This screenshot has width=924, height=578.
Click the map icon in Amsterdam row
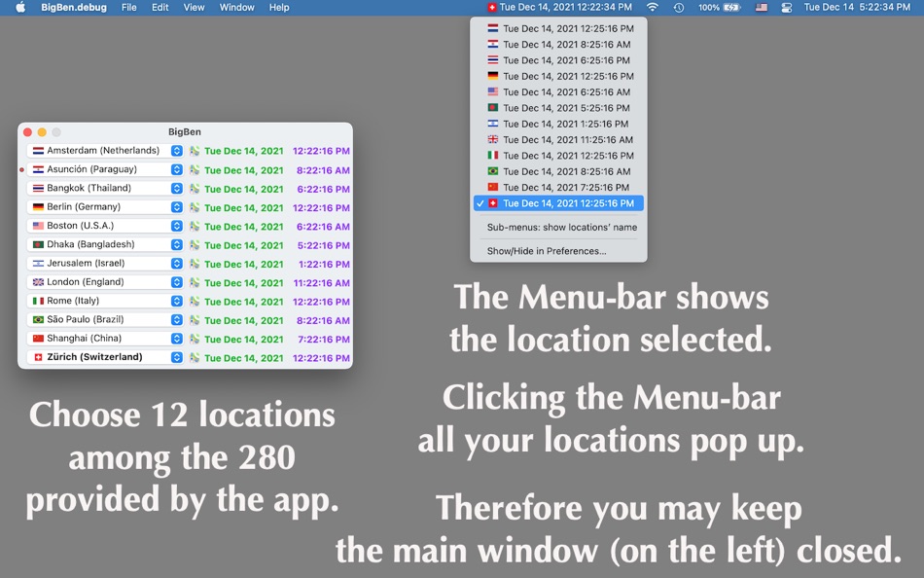195,151
